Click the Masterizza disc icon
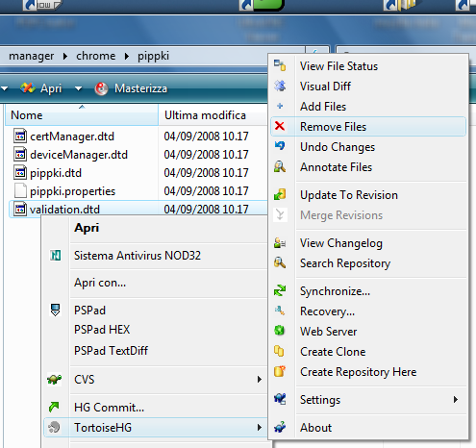The height and width of the screenshot is (448, 476). [x=101, y=88]
